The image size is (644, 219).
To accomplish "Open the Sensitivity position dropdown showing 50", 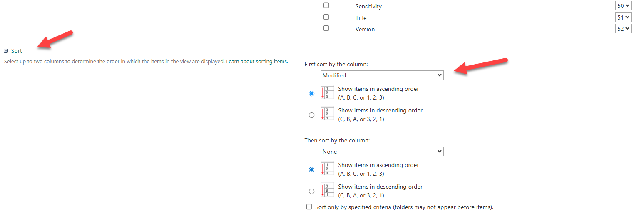I will click(623, 6).
